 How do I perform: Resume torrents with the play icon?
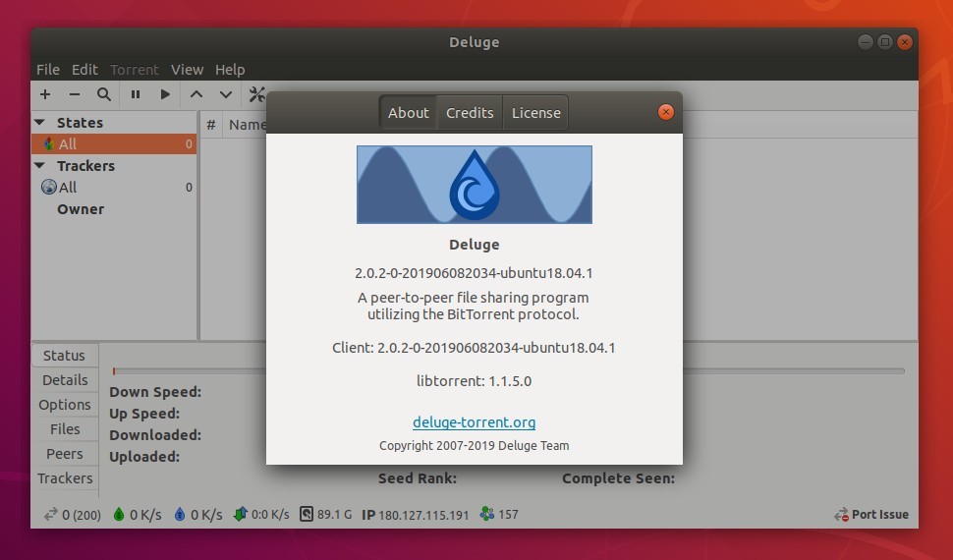[x=165, y=94]
